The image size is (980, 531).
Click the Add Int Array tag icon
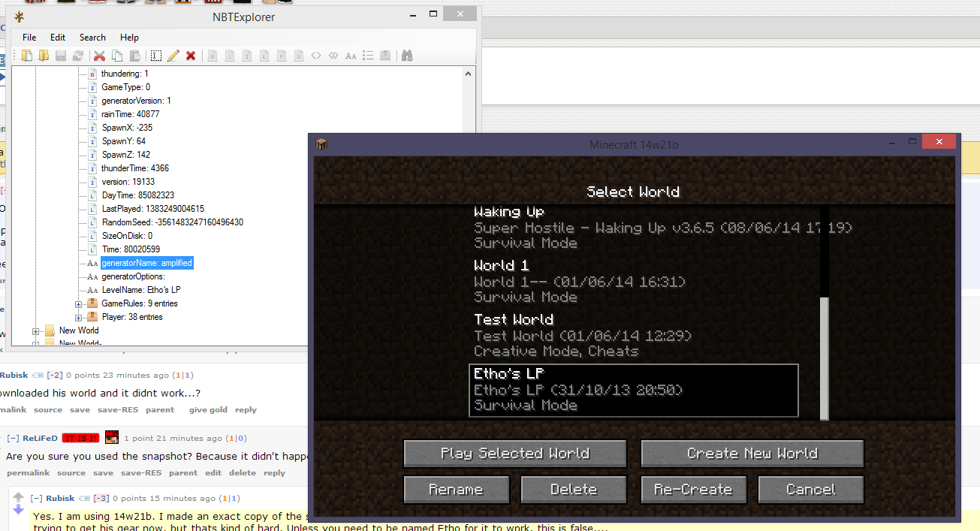click(333, 56)
